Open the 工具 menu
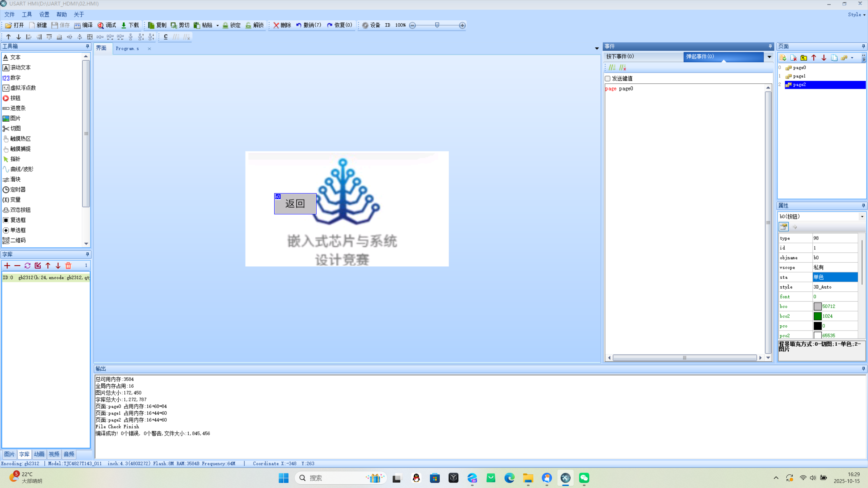Viewport: 868px width, 488px height. click(26, 15)
